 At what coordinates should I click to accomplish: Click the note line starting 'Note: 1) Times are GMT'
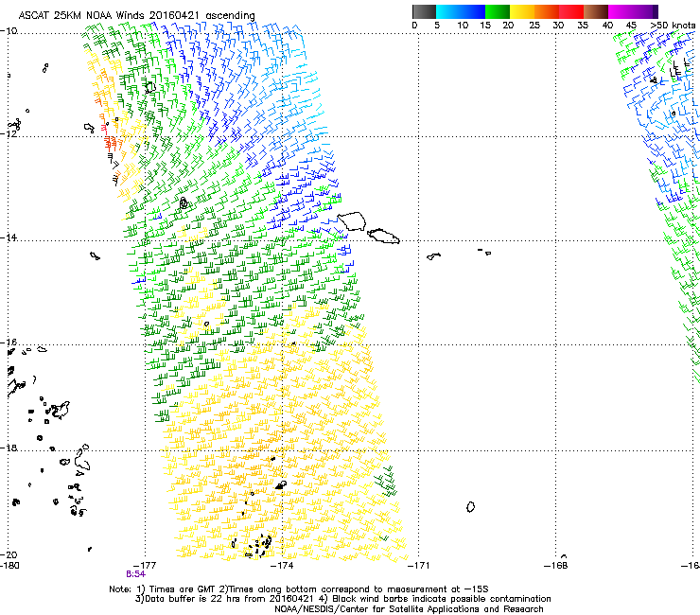[x=299, y=589]
